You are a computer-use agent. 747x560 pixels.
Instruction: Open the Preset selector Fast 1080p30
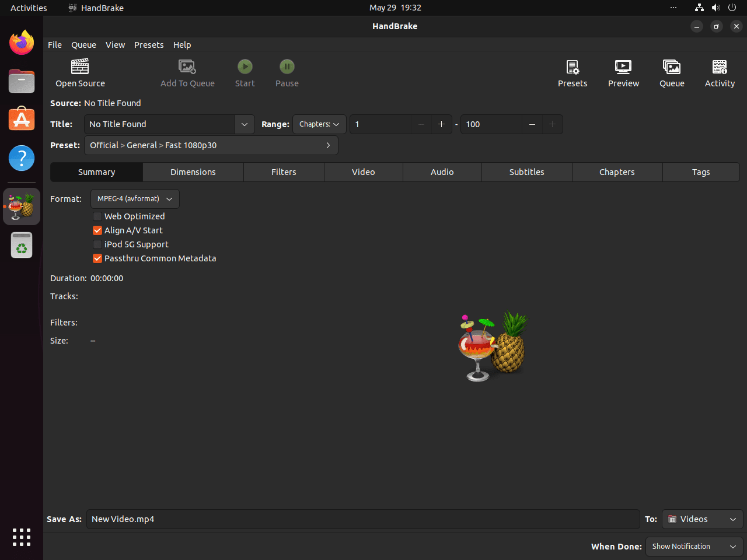[211, 145]
